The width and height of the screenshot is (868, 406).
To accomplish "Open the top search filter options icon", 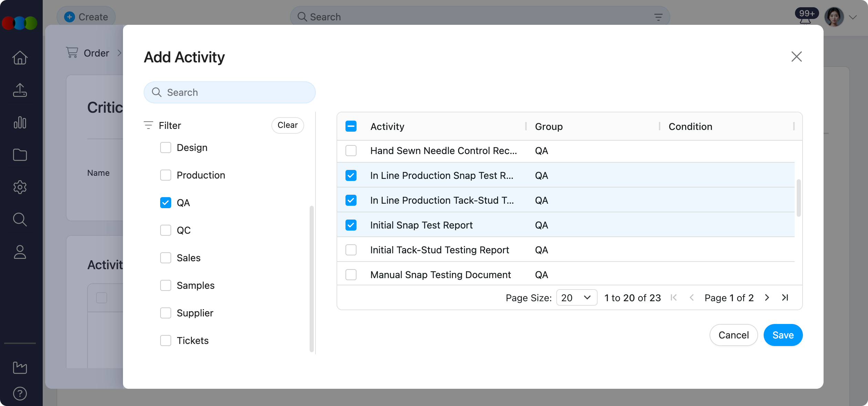I will pyautogui.click(x=658, y=17).
